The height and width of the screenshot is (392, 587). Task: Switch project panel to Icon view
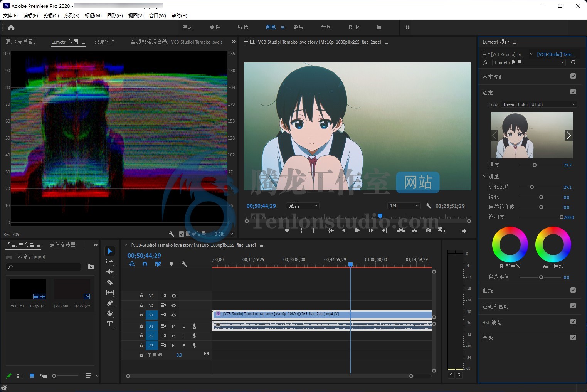tap(32, 376)
